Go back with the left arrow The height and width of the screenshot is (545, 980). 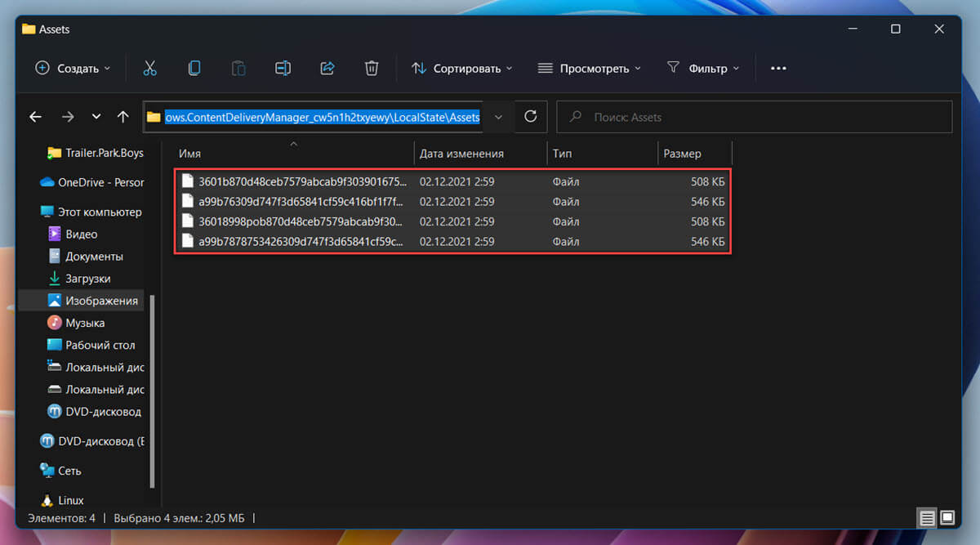[35, 117]
